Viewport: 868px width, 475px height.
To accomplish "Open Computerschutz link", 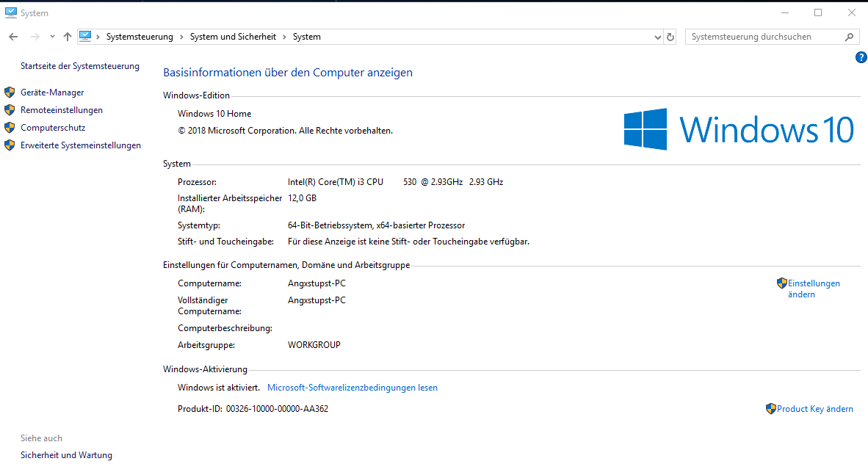I will point(53,127).
